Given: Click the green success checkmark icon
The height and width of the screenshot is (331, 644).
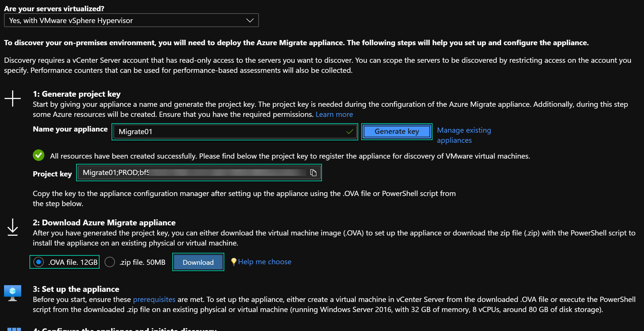Looking at the screenshot, I should [39, 155].
